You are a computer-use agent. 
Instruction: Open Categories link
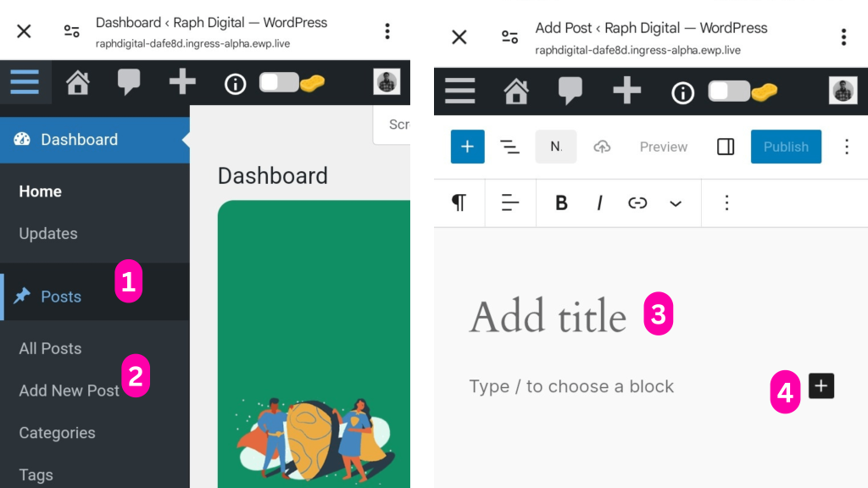[x=57, y=433]
